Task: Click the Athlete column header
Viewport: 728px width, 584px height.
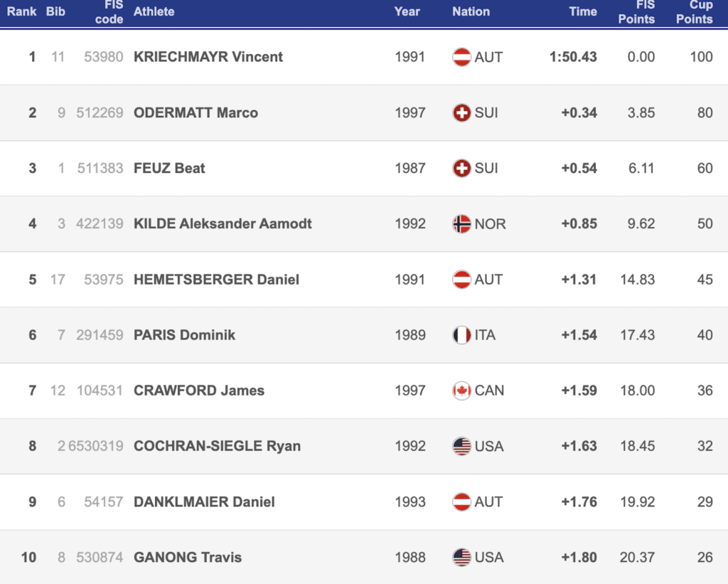Action: (154, 11)
